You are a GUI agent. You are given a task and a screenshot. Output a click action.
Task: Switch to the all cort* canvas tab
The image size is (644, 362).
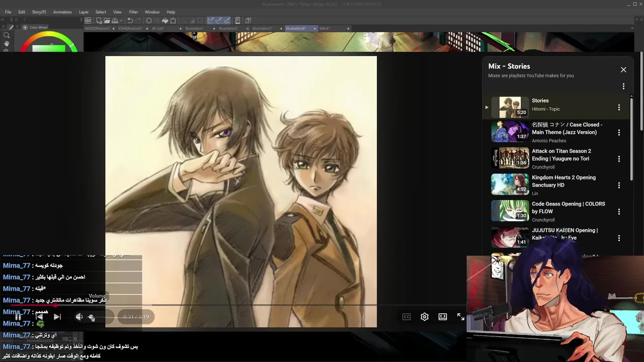[157, 29]
